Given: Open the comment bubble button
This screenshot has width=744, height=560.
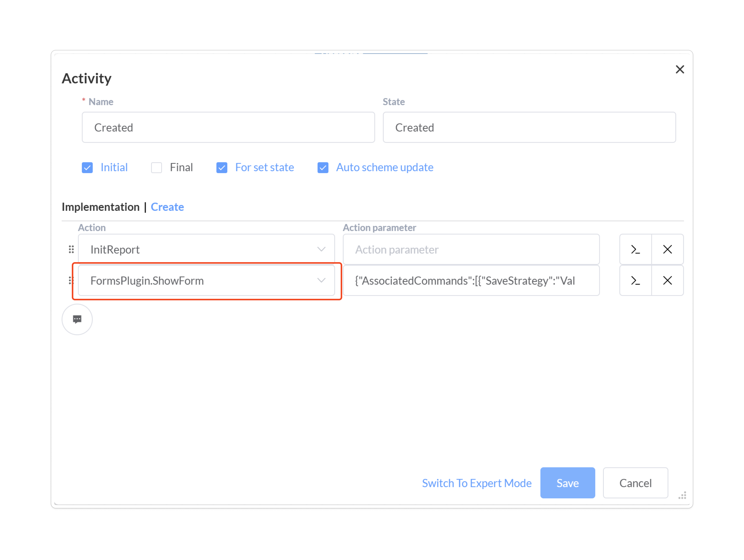Looking at the screenshot, I should click(x=77, y=319).
